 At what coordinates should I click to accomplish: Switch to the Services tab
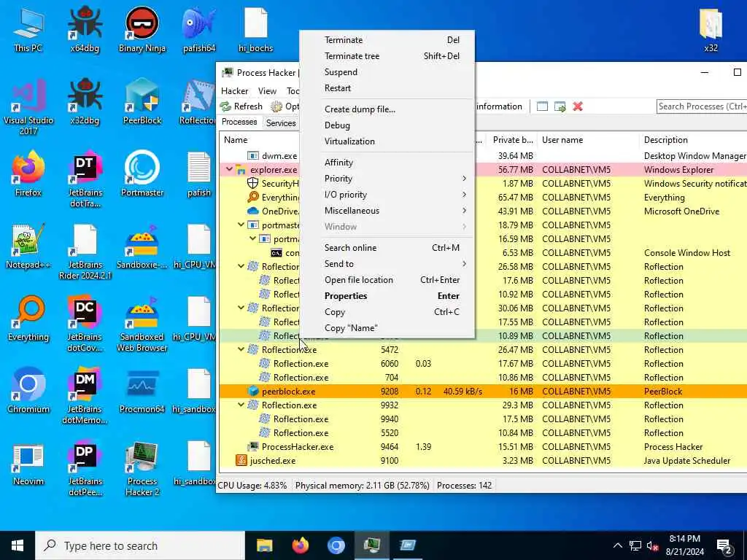[x=281, y=122]
